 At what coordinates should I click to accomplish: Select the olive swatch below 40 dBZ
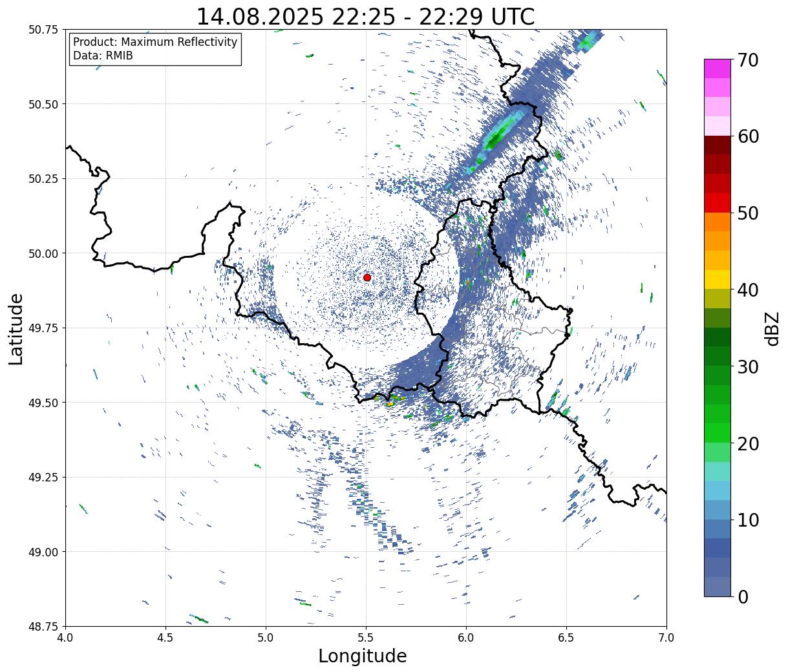coord(718,299)
